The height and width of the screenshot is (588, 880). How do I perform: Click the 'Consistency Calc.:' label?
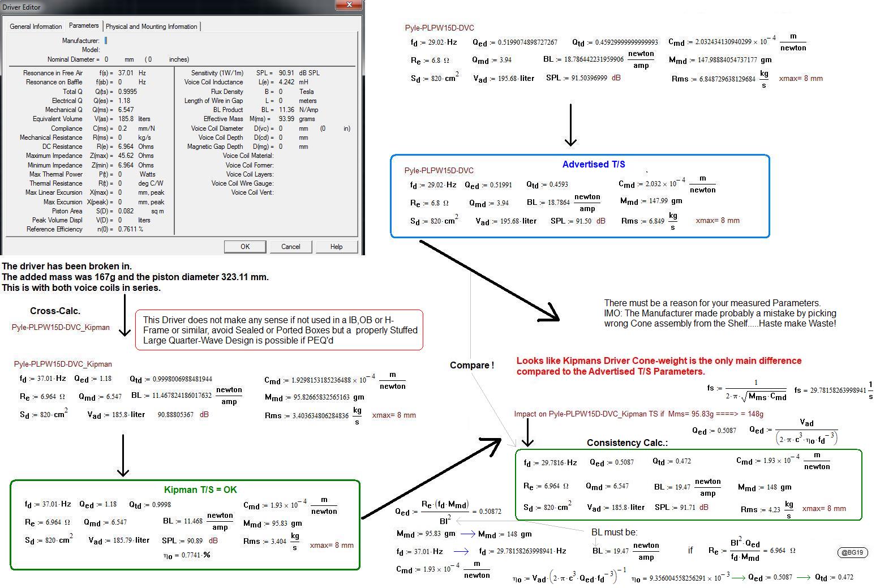[627, 443]
